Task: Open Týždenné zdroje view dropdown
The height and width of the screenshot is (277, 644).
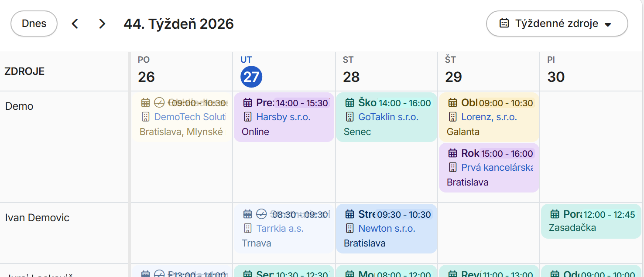Action: coord(557,24)
